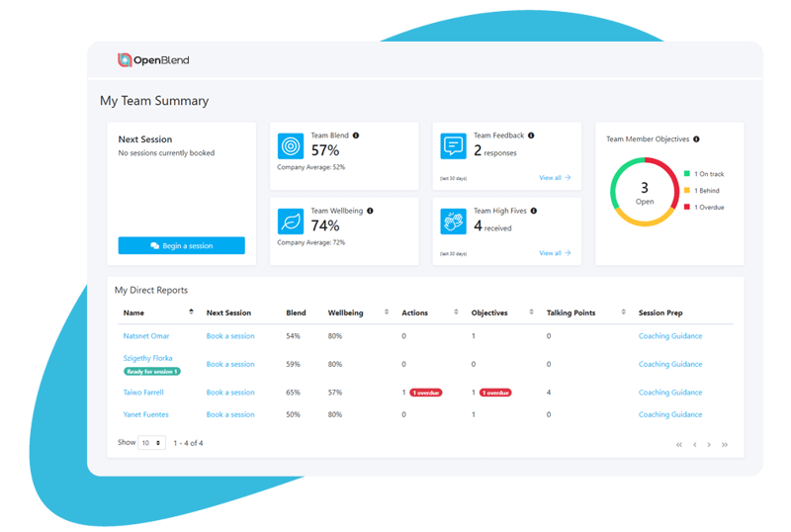Click 'Company Average: 52%' text

point(310,167)
